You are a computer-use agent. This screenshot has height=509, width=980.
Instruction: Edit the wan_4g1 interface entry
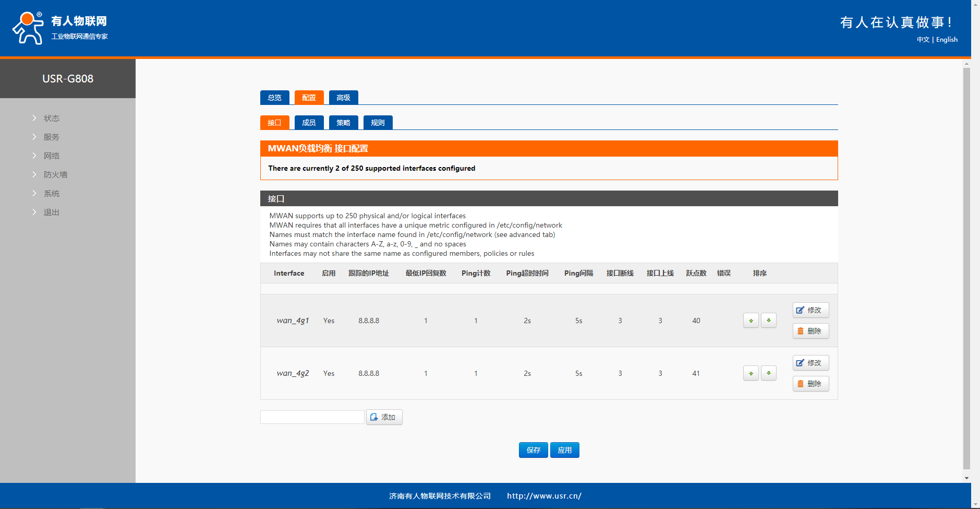810,310
